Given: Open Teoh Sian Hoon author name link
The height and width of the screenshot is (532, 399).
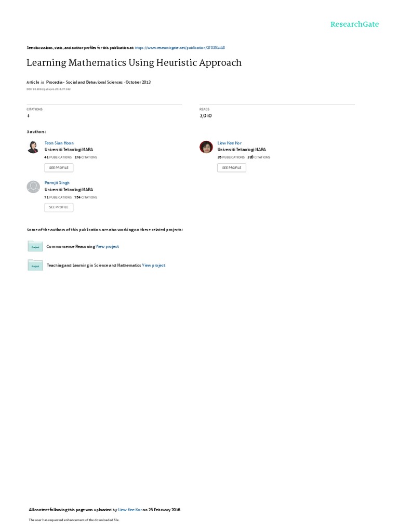Looking at the screenshot, I should pos(59,143).
